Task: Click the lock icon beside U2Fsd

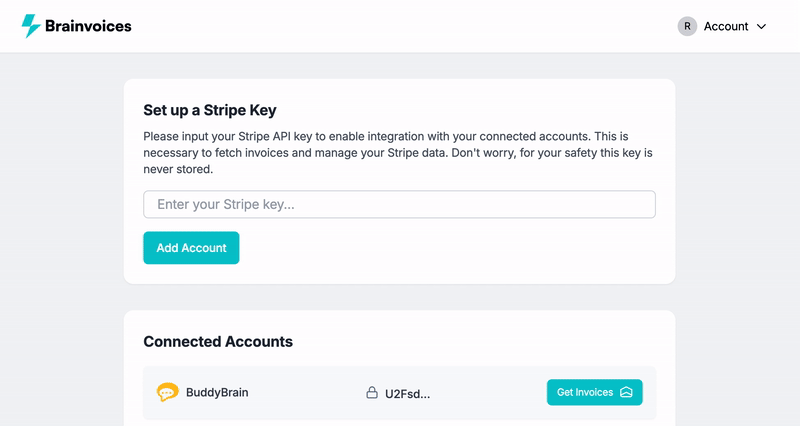Action: (x=372, y=393)
